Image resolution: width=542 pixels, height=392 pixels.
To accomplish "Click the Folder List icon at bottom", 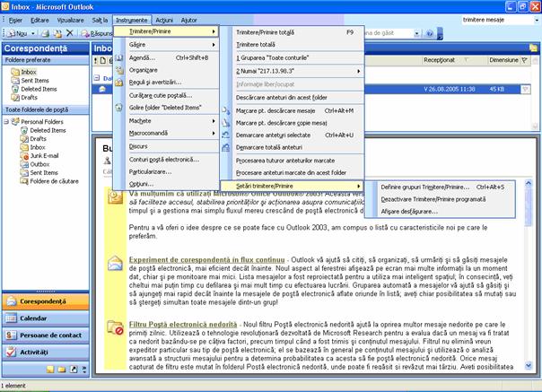I will (63, 369).
